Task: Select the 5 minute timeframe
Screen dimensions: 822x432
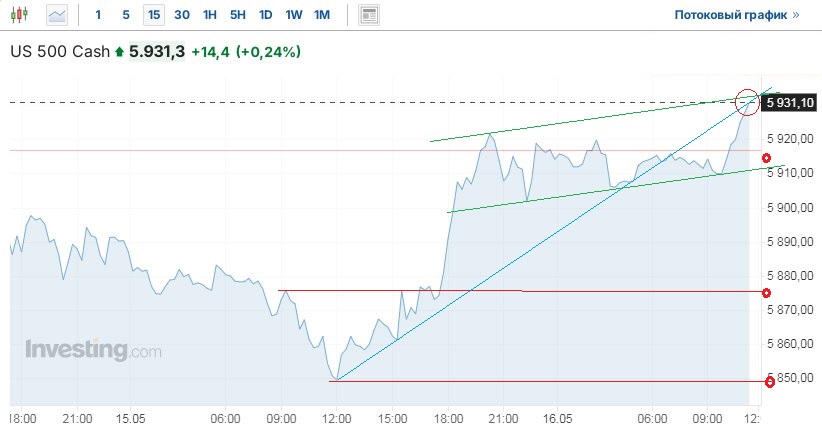Action: (x=125, y=15)
